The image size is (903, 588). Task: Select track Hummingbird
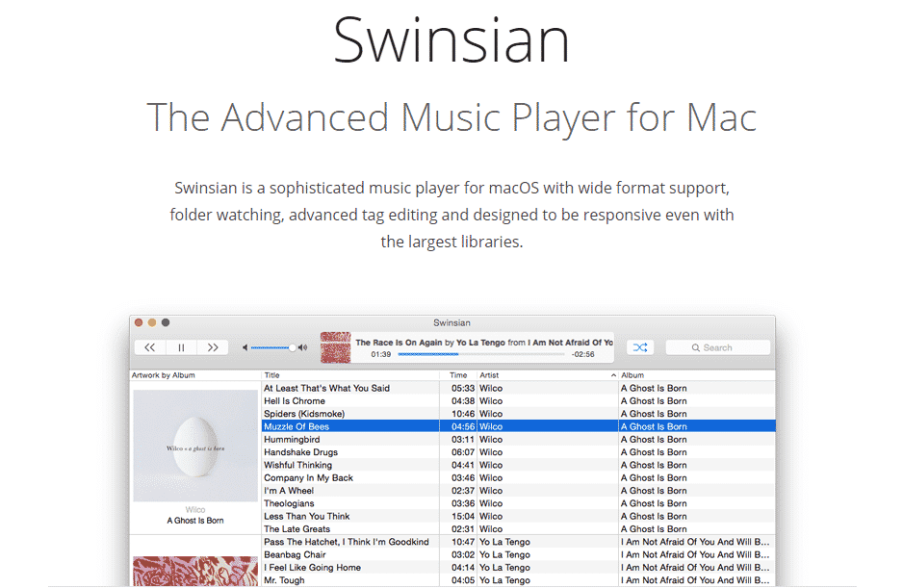(x=518, y=440)
